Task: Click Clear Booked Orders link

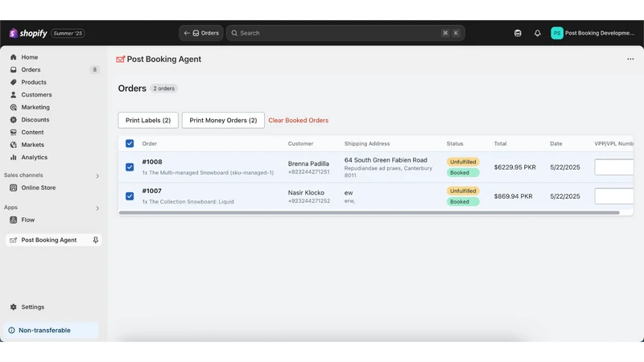Action: (x=298, y=120)
